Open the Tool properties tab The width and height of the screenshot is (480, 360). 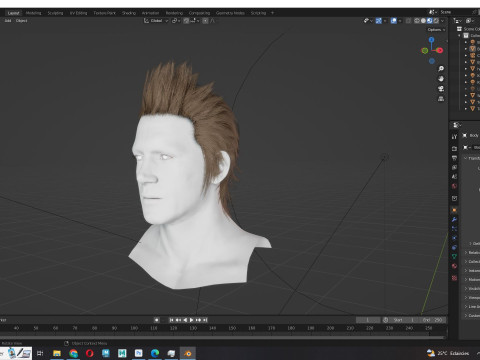point(454,137)
